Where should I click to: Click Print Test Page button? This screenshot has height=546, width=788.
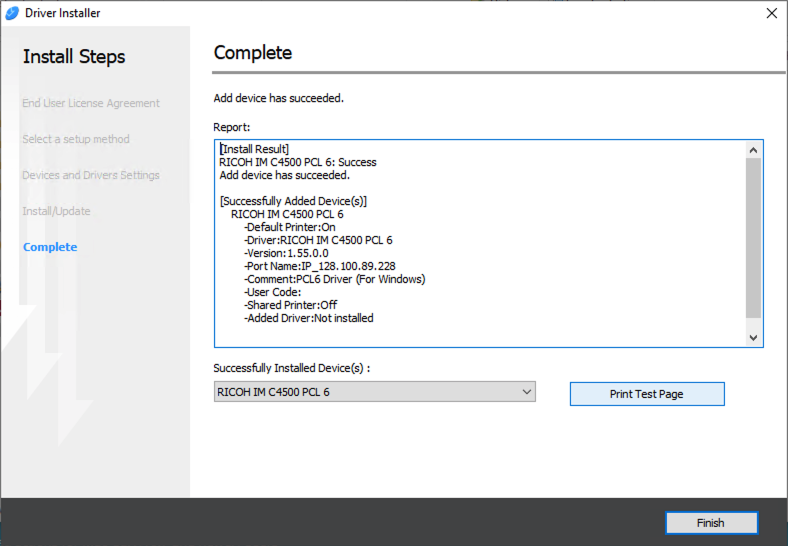[x=647, y=394]
